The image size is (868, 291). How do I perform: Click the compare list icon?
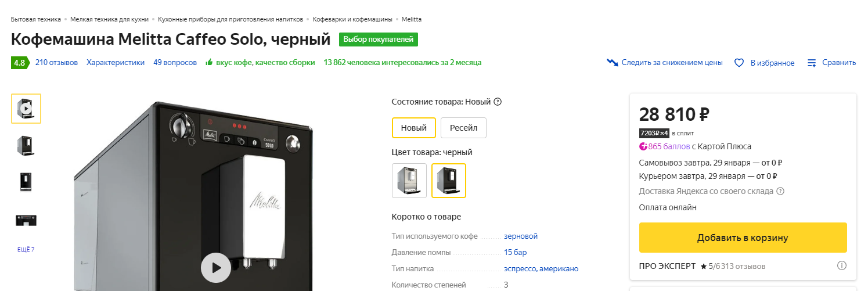[812, 63]
